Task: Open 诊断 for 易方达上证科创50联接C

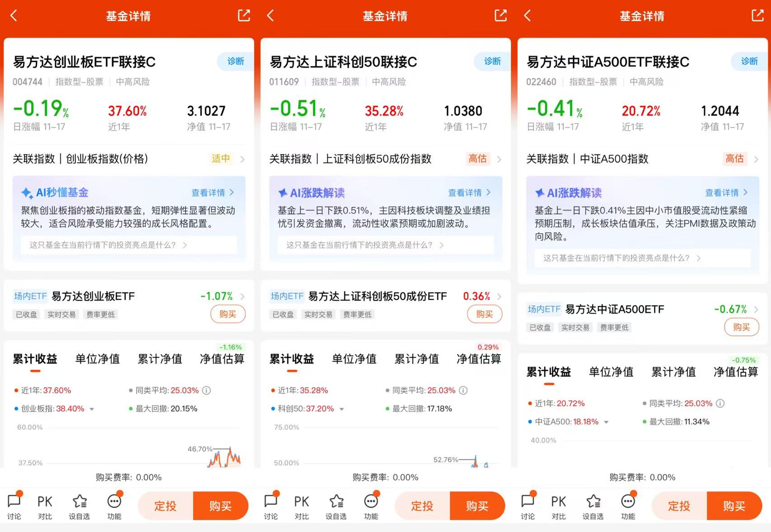Action: pos(492,61)
